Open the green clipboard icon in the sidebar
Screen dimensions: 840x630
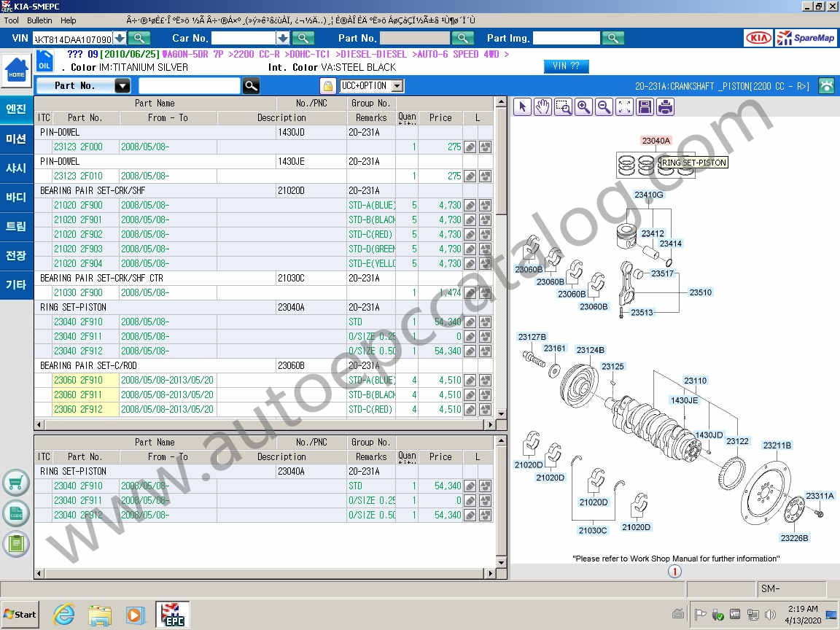(16, 544)
